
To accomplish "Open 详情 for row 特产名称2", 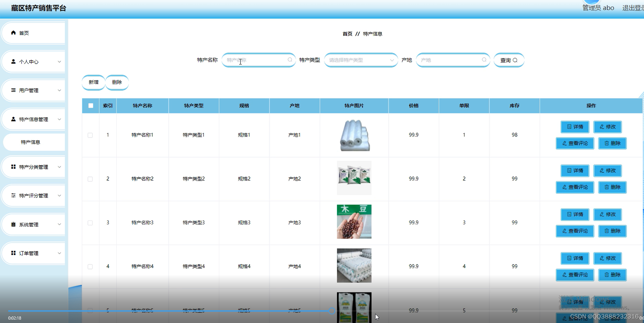I will 575,171.
